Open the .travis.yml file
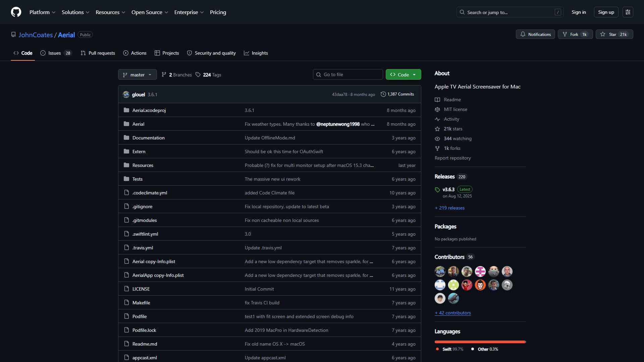The height and width of the screenshot is (362, 644). pyautogui.click(x=143, y=248)
